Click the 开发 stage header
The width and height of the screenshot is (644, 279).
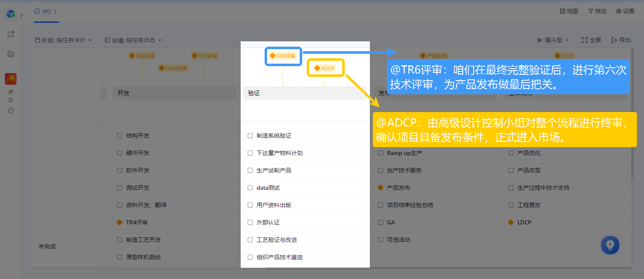(175, 93)
